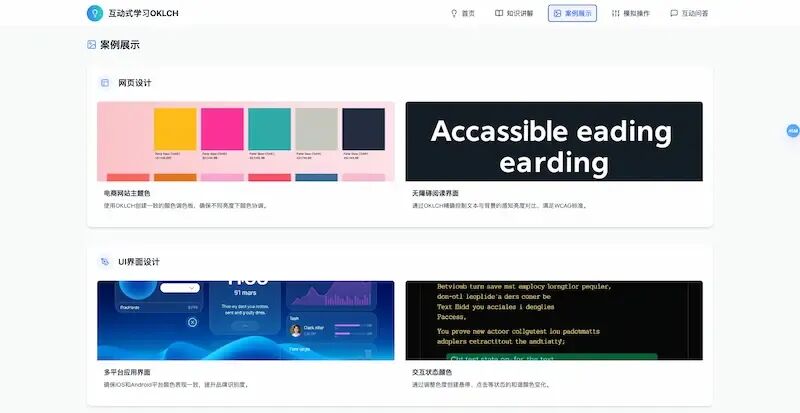Open the 模拟操作 nav item
Image resolution: width=800 pixels, height=413 pixels.
[631, 13]
